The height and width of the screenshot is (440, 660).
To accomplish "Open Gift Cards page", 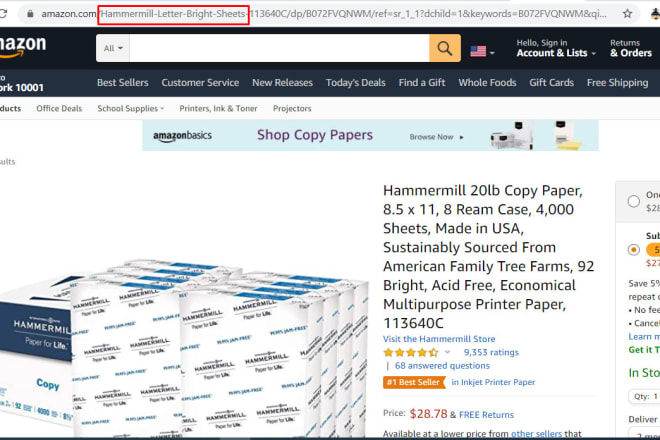I will click(x=551, y=83).
